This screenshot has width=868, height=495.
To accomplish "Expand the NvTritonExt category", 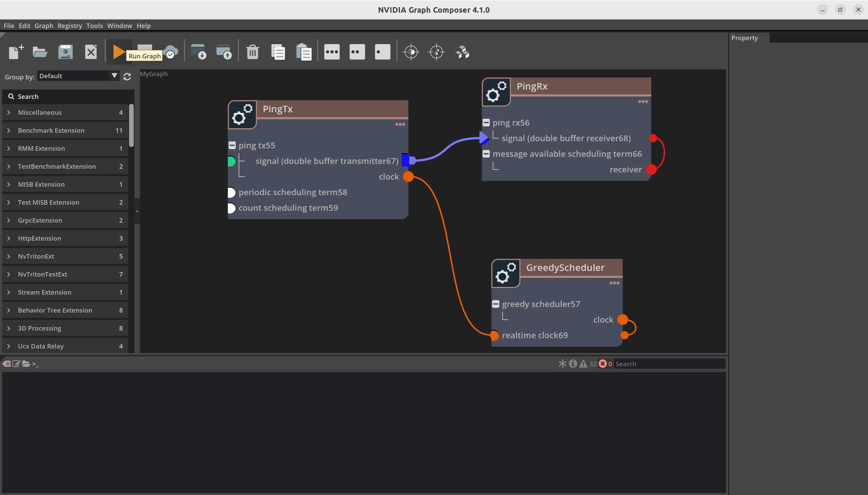I will point(65,256).
